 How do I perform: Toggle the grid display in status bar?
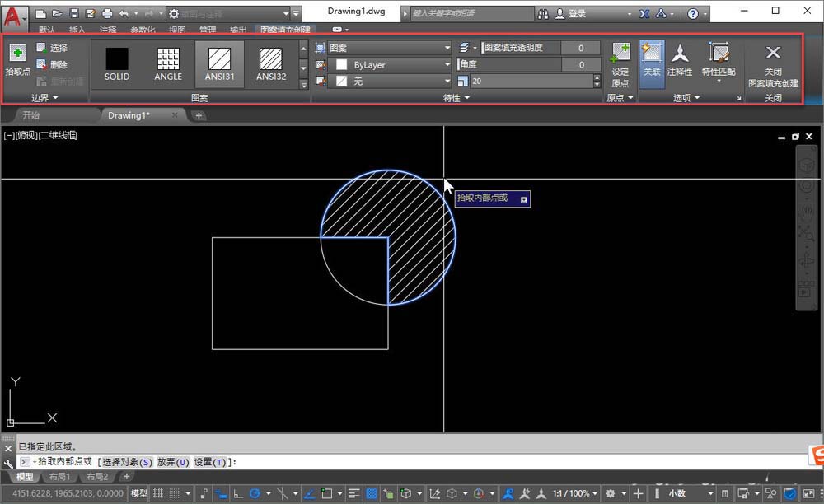pyautogui.click(x=159, y=493)
